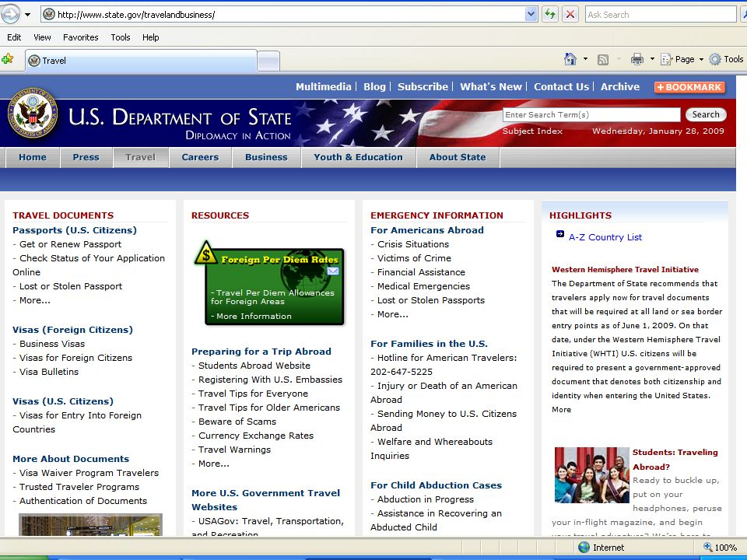
Task: Open Lost or Stolen Passport link
Action: pos(71,286)
